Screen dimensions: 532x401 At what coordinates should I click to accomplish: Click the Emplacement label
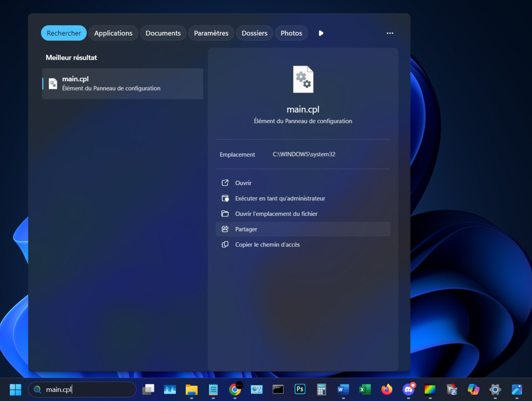237,155
